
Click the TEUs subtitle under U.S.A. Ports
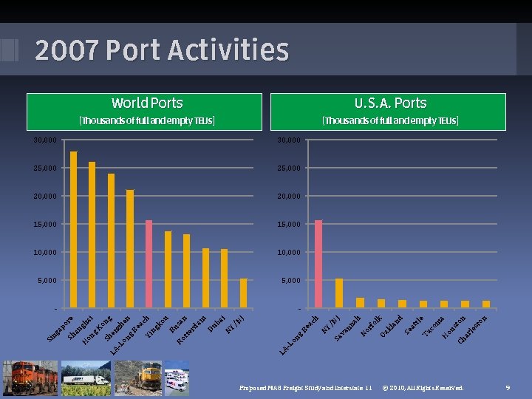tap(391, 120)
